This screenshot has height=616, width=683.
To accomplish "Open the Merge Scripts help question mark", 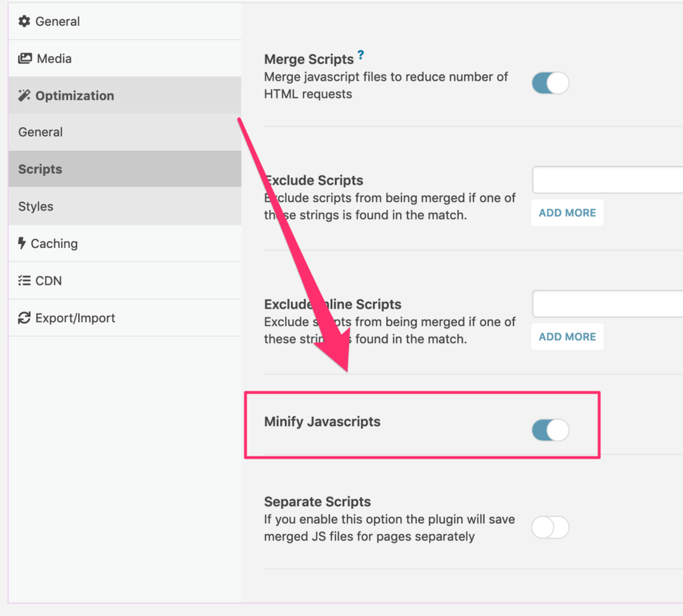I will (x=360, y=55).
